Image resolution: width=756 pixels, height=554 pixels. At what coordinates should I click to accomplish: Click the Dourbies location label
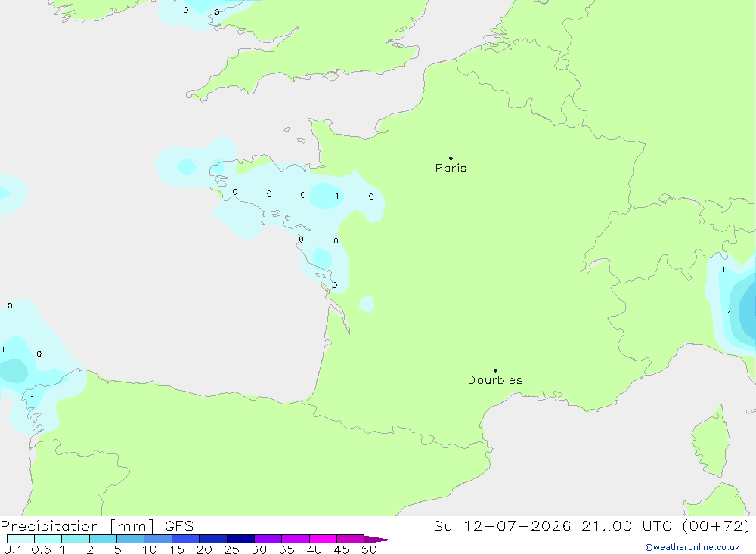pyautogui.click(x=495, y=380)
